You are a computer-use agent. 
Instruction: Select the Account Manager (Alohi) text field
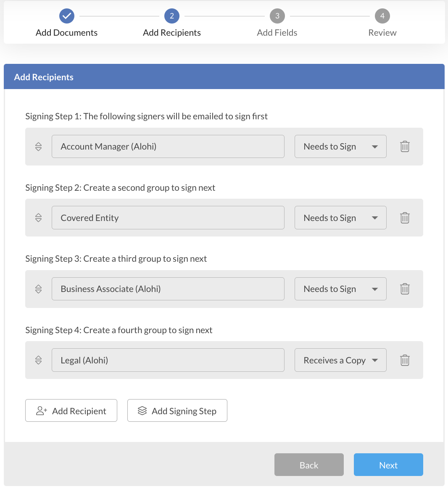click(x=168, y=146)
